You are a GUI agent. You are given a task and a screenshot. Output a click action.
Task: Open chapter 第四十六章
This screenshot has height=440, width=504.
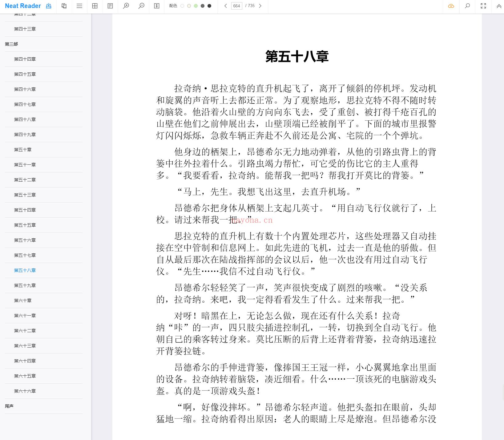coord(25,89)
